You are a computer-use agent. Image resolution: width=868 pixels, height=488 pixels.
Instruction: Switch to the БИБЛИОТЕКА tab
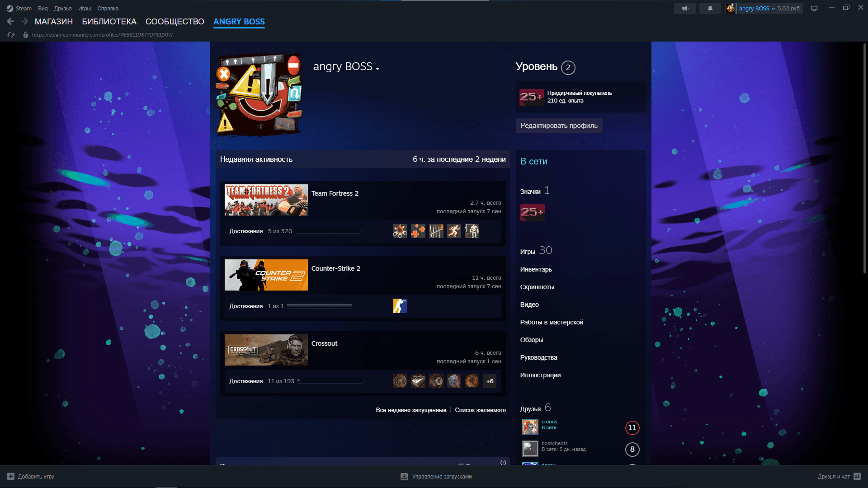click(109, 22)
